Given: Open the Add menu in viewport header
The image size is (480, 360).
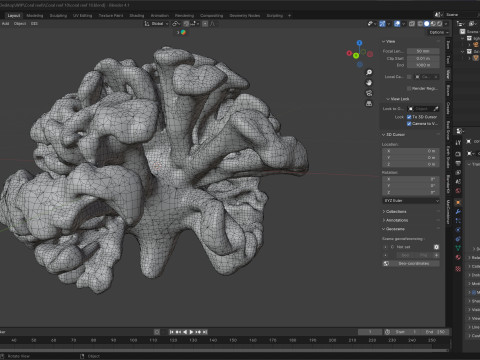Looking at the screenshot, I should pos(6,24).
